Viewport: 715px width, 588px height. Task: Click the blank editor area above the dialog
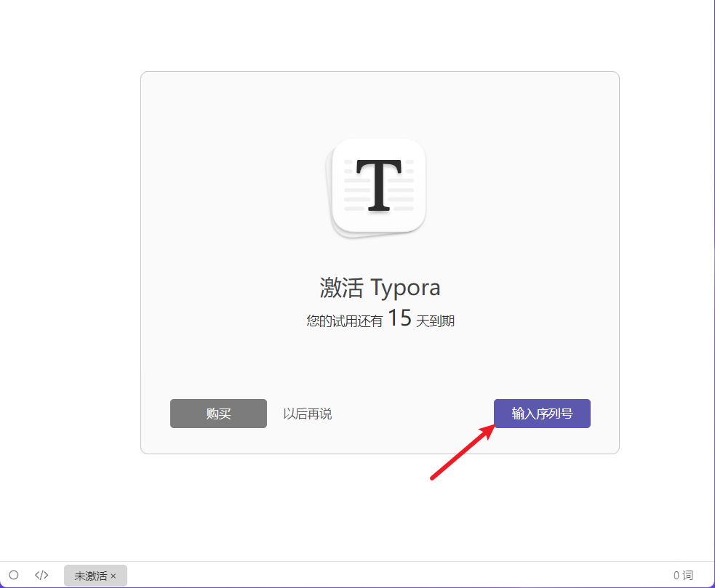click(378, 36)
